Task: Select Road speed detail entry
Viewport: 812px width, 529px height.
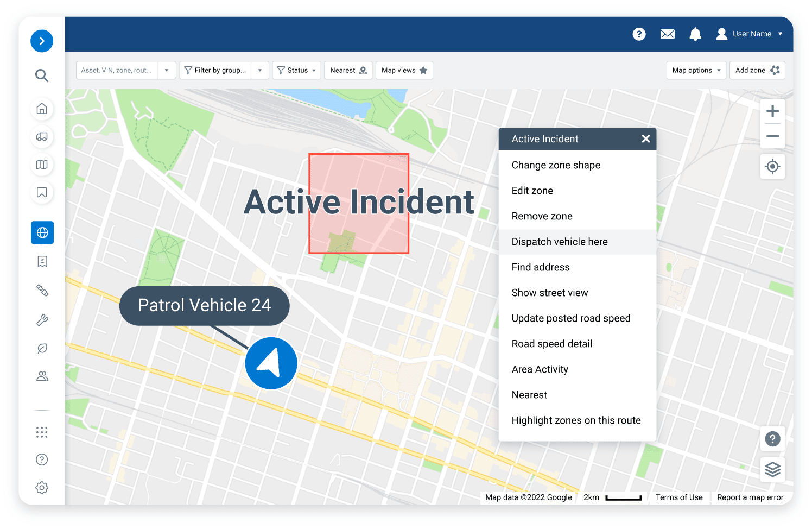Action: click(578, 344)
